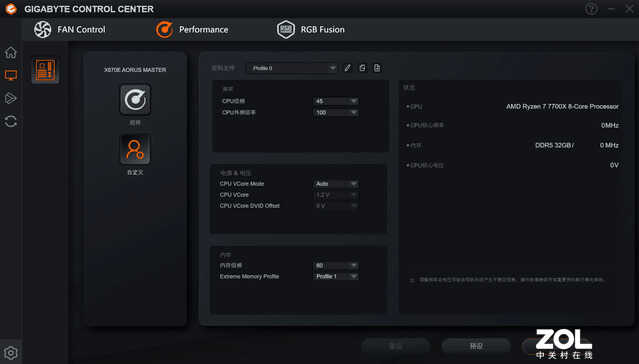Click the AMD Ryzen 7 7700X processor text
This screenshot has width=639, height=364.
tap(562, 106)
